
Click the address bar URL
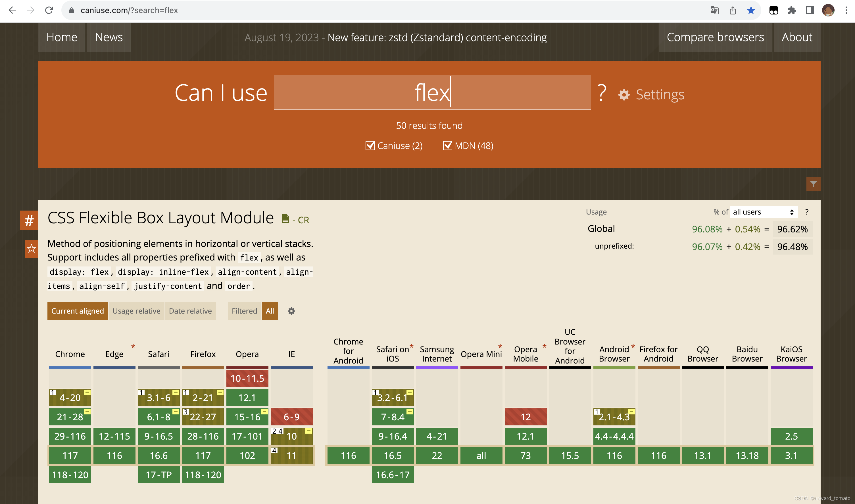129,10
